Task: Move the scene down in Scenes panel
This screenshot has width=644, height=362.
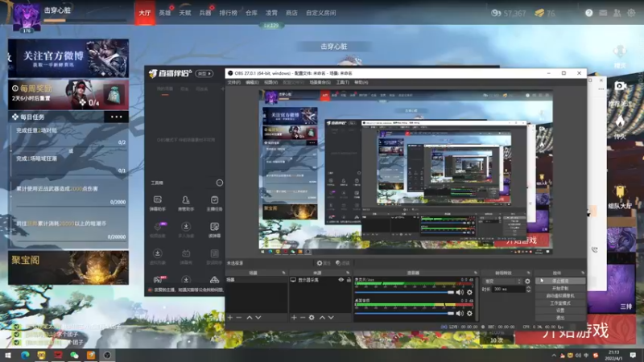Action: (258, 317)
